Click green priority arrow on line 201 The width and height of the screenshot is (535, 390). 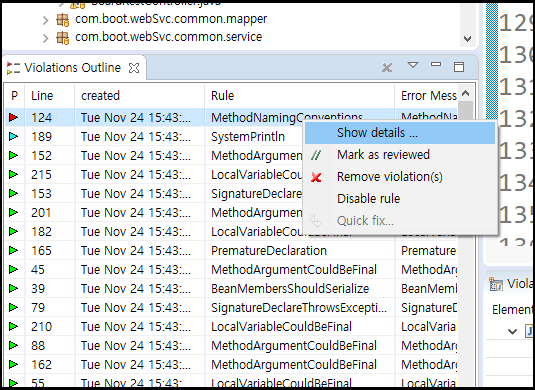click(13, 213)
